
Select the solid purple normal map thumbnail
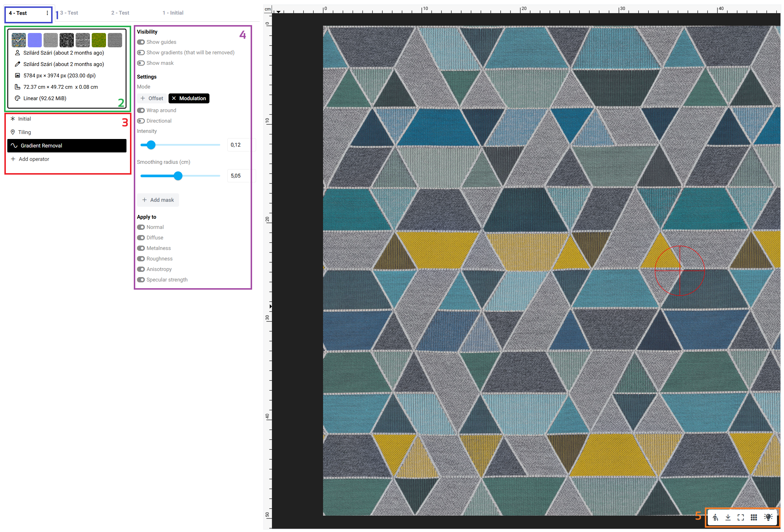(35, 40)
